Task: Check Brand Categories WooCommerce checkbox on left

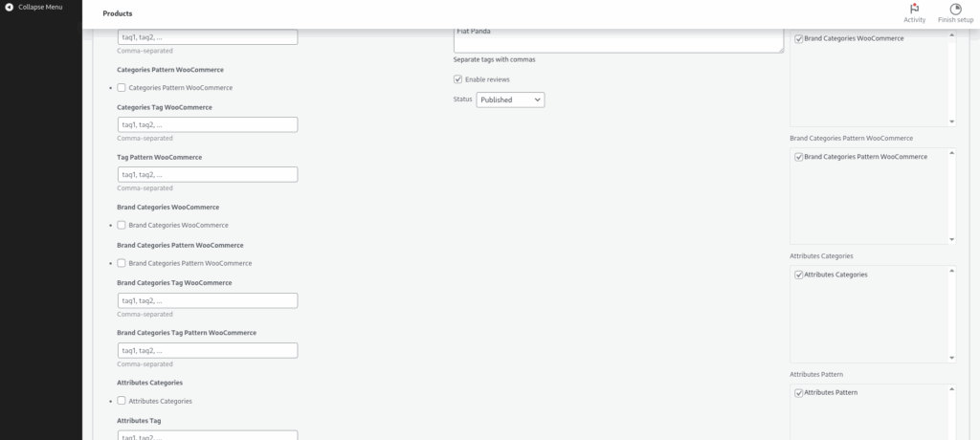Action: pyautogui.click(x=122, y=225)
